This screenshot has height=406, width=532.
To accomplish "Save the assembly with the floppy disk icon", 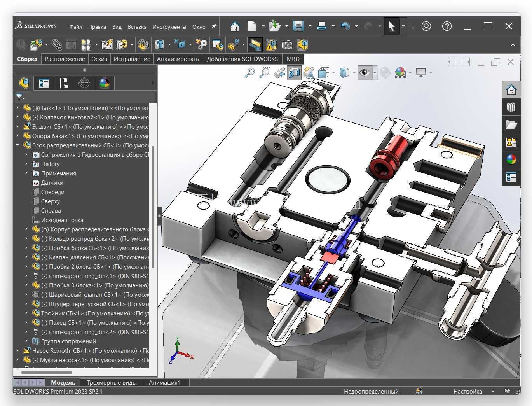I will 298,26.
